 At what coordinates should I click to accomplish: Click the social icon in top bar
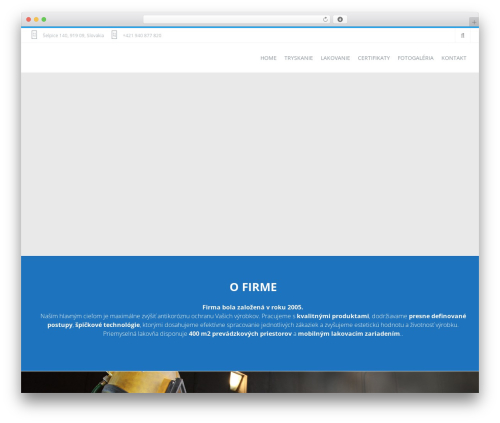(463, 35)
